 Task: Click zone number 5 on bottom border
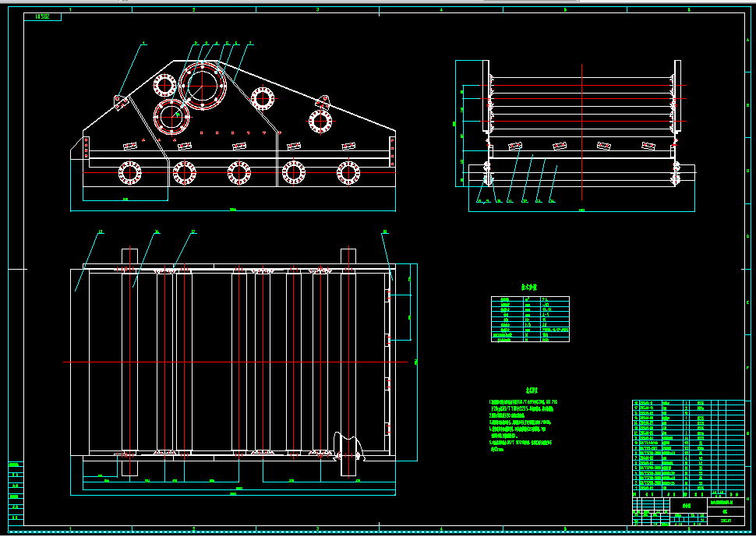point(565,528)
